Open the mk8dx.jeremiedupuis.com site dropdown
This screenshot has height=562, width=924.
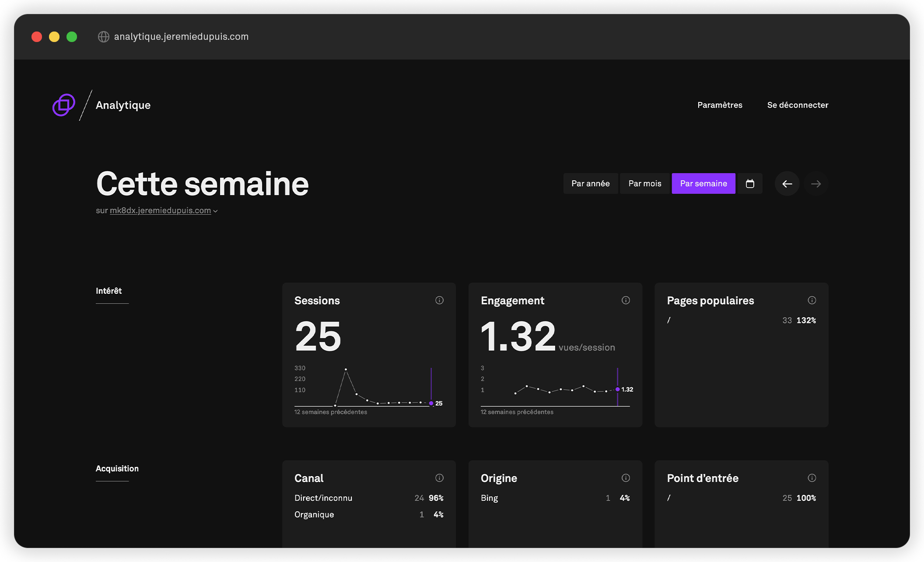pos(164,211)
